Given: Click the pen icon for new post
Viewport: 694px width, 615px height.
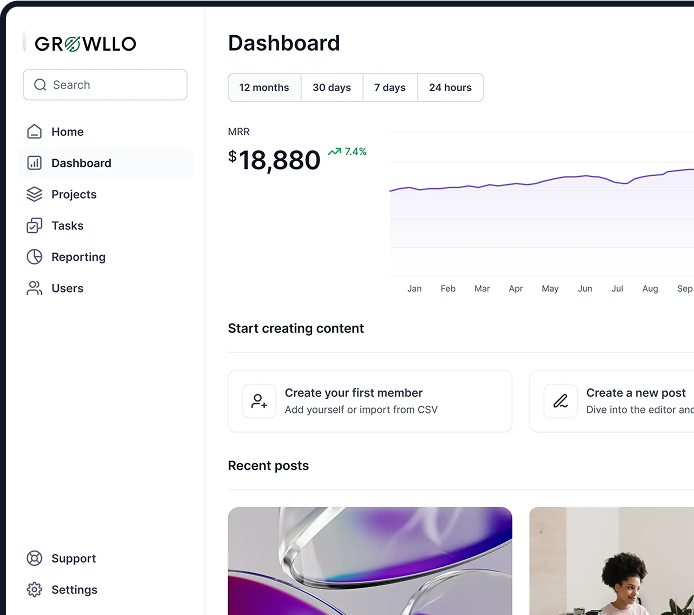Looking at the screenshot, I should tap(561, 401).
